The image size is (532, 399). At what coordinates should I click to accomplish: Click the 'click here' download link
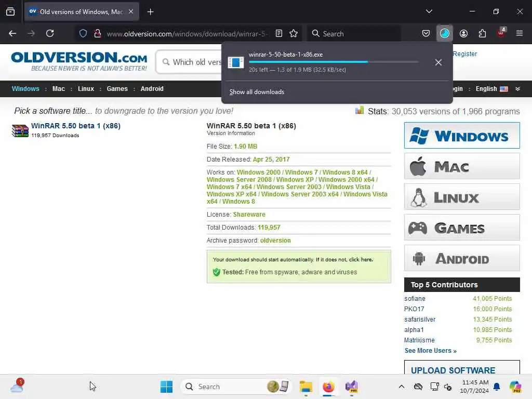(x=361, y=260)
